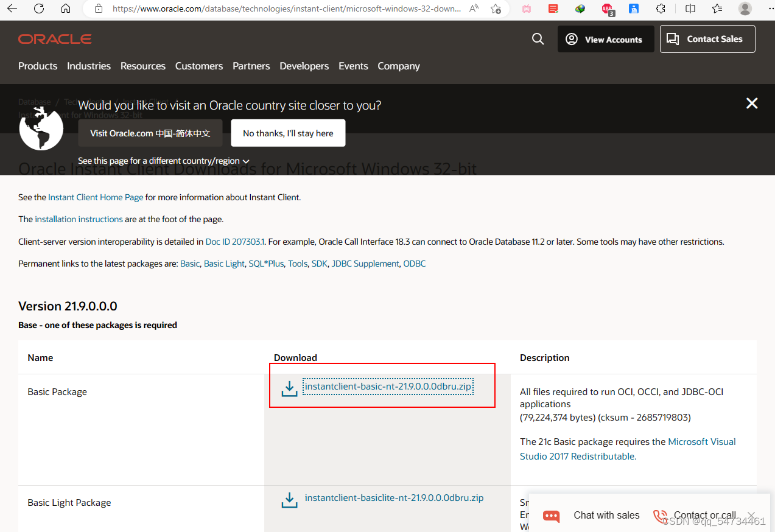Open the Company menu
The height and width of the screenshot is (532, 775).
tap(399, 66)
